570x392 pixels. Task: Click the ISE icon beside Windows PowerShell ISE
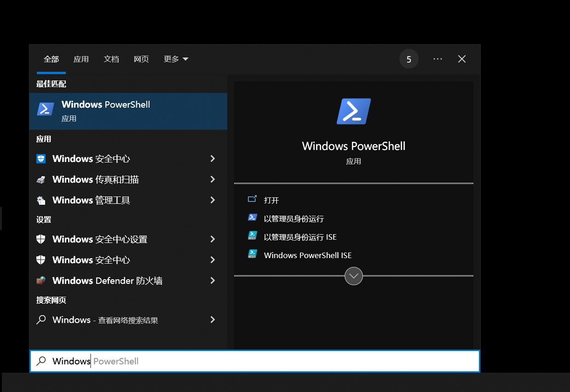[252, 254]
